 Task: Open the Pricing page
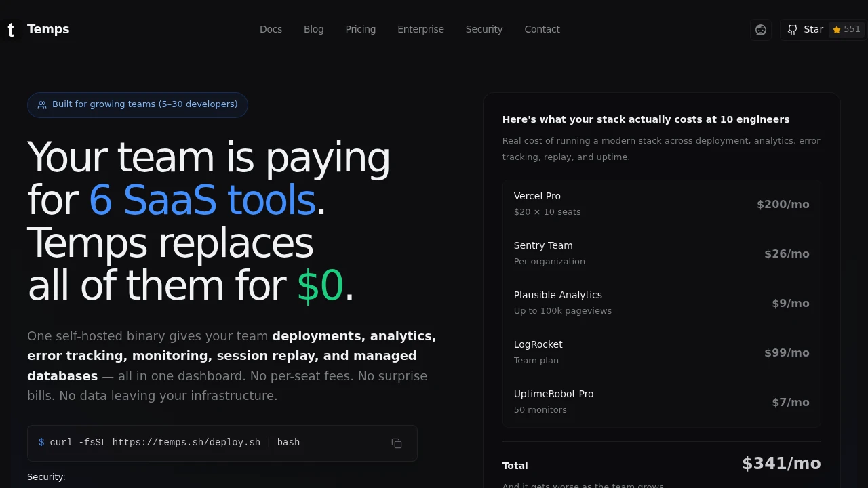361,29
